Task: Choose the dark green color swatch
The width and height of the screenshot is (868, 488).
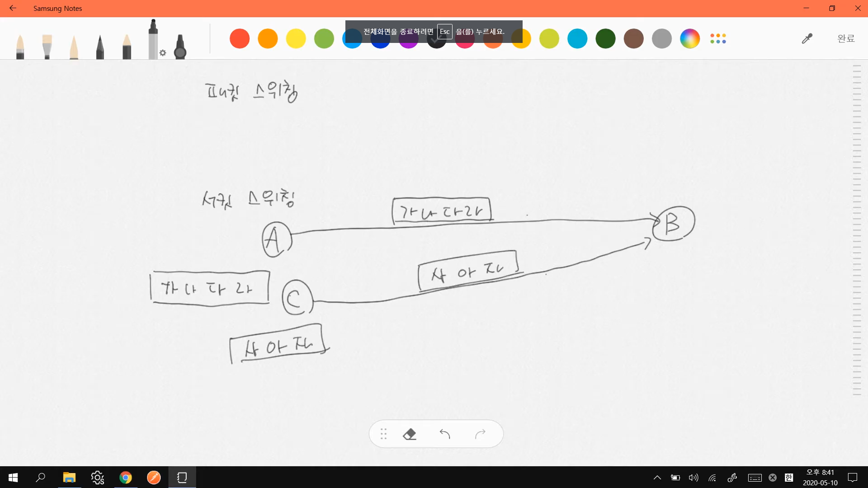Action: pos(605,38)
